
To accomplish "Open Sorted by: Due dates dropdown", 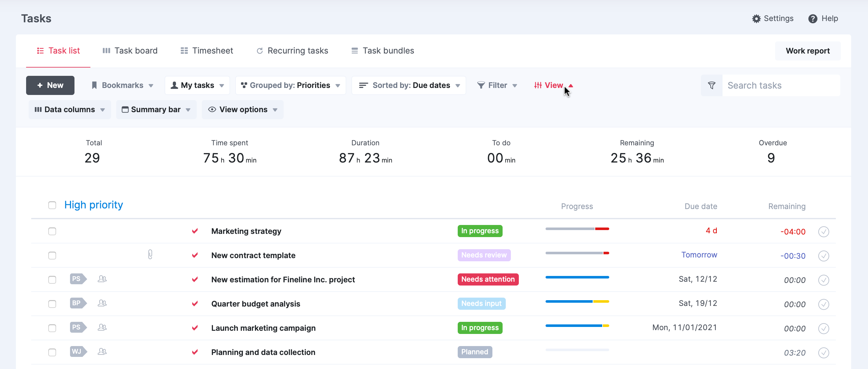I will point(409,85).
